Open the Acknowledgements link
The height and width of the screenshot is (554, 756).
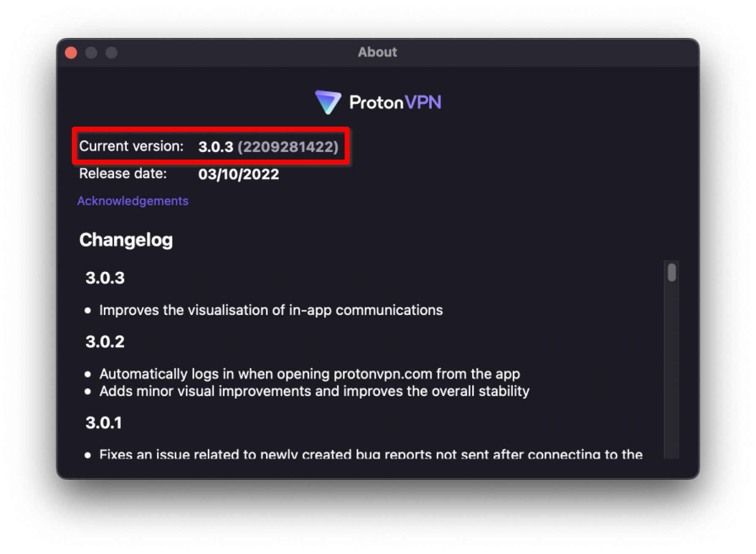[x=133, y=201]
